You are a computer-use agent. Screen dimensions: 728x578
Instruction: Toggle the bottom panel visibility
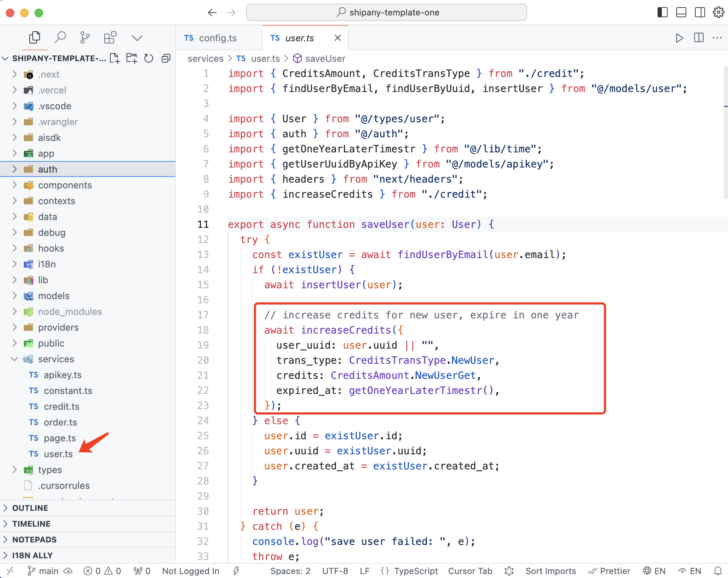coord(681,13)
